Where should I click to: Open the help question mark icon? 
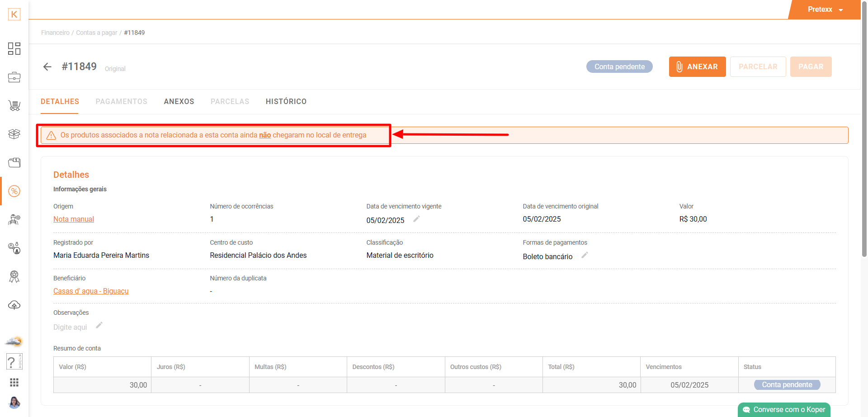point(12,362)
